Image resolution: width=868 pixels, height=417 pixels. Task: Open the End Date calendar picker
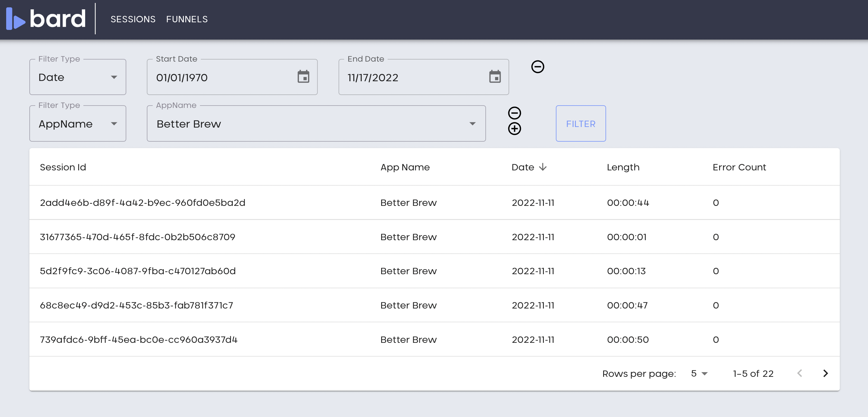point(495,77)
